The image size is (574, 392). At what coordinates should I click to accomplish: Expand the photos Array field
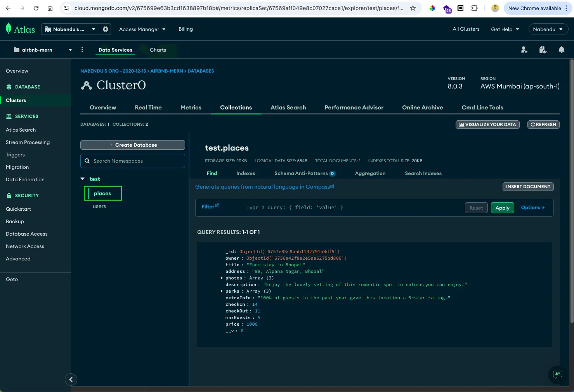[x=222, y=278]
